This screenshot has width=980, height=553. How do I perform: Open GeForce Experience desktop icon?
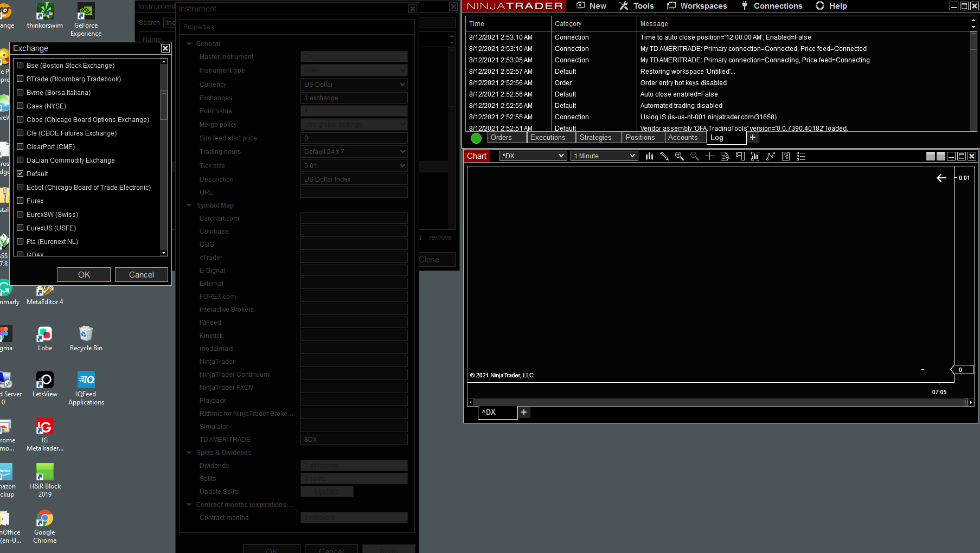pyautogui.click(x=86, y=20)
